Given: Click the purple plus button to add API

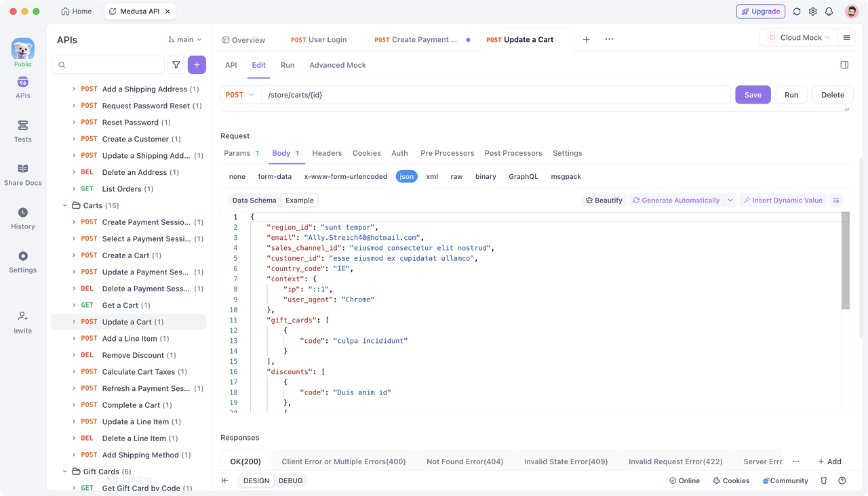Looking at the screenshot, I should pos(197,65).
